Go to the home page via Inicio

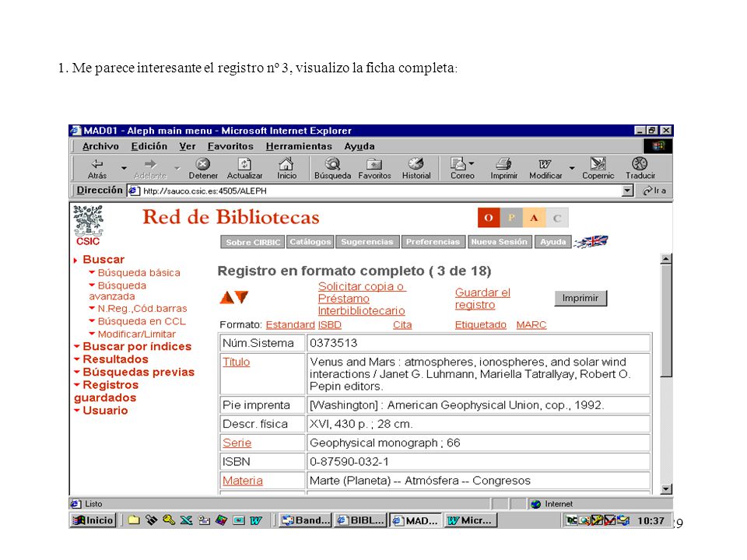286,169
